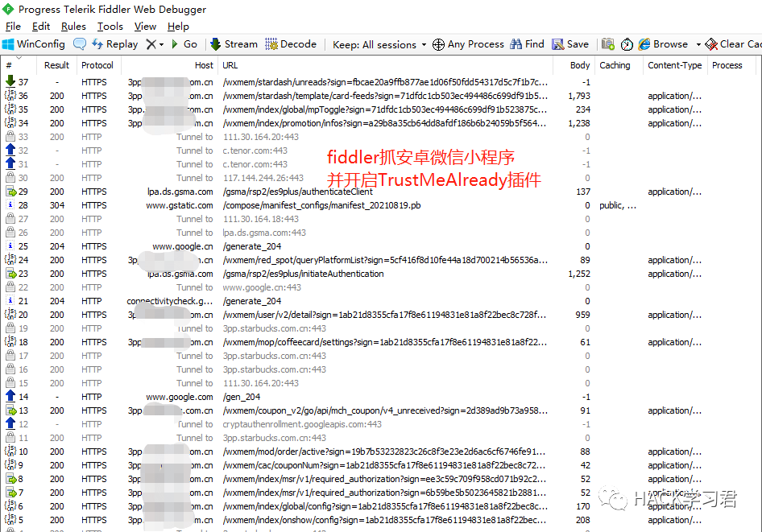Open the Edit menu
This screenshot has width=762, height=532.
point(41,27)
